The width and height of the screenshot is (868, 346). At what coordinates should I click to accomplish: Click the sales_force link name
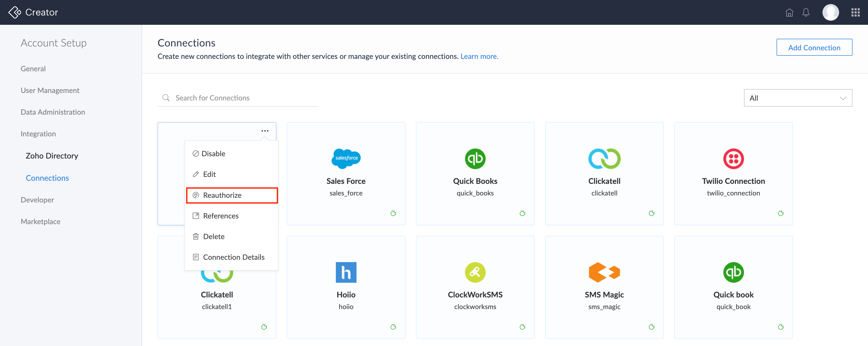click(346, 193)
